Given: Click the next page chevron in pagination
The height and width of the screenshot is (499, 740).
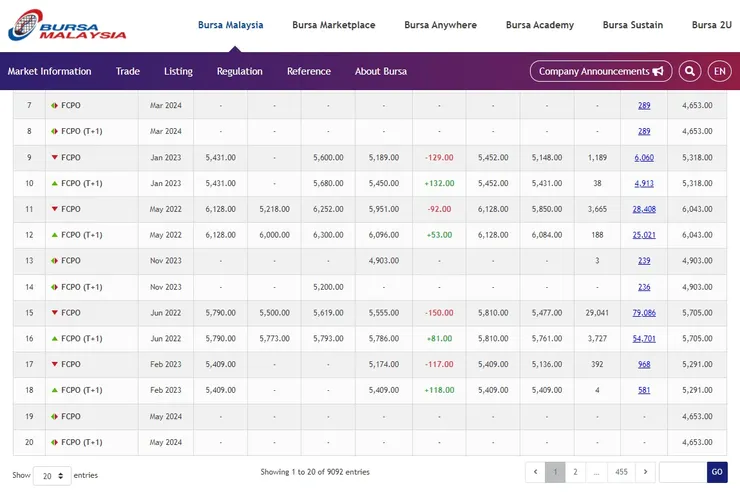Looking at the screenshot, I should click(645, 472).
